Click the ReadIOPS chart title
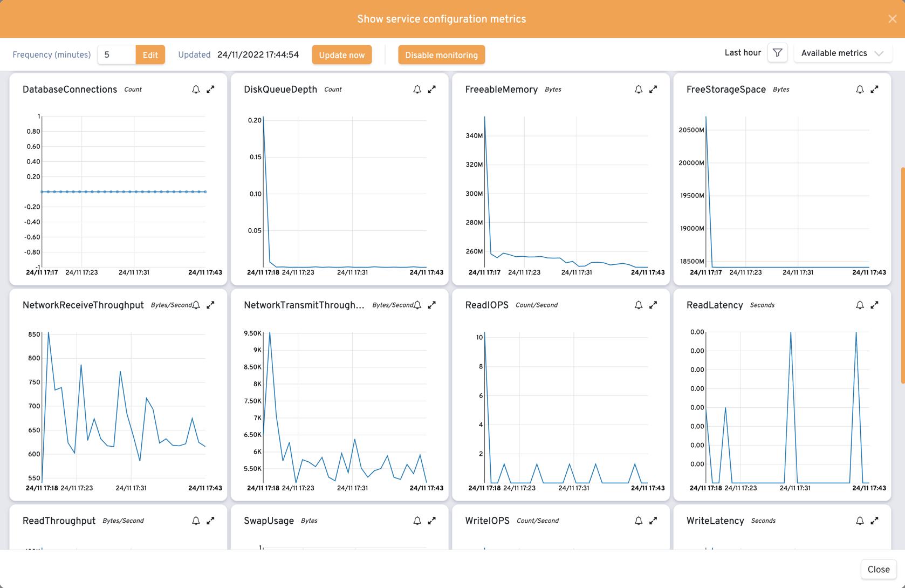 [x=486, y=305]
